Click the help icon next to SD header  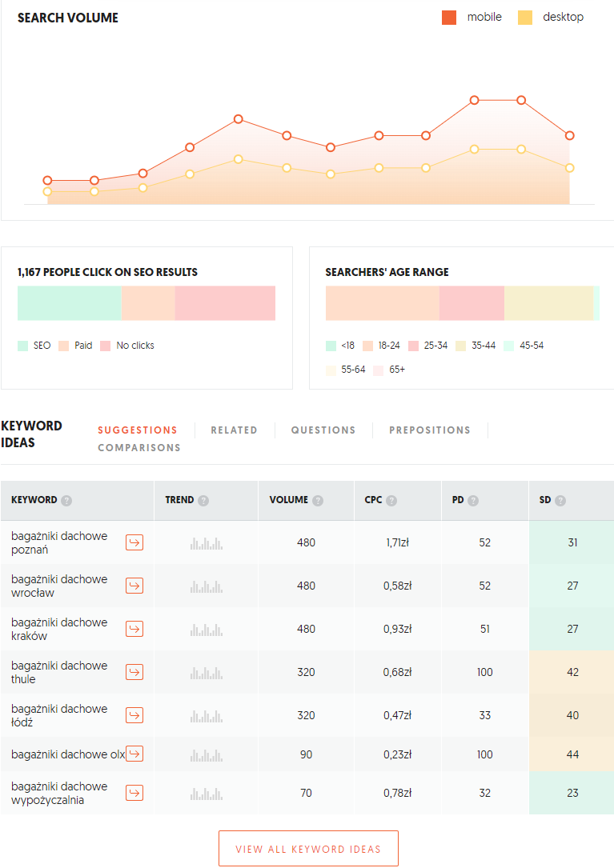pyautogui.click(x=560, y=501)
